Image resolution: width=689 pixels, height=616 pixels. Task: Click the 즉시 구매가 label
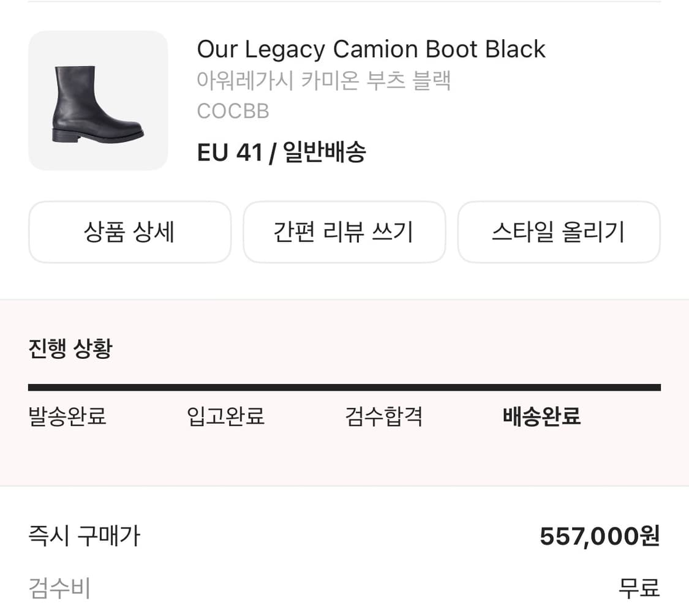pos(85,536)
